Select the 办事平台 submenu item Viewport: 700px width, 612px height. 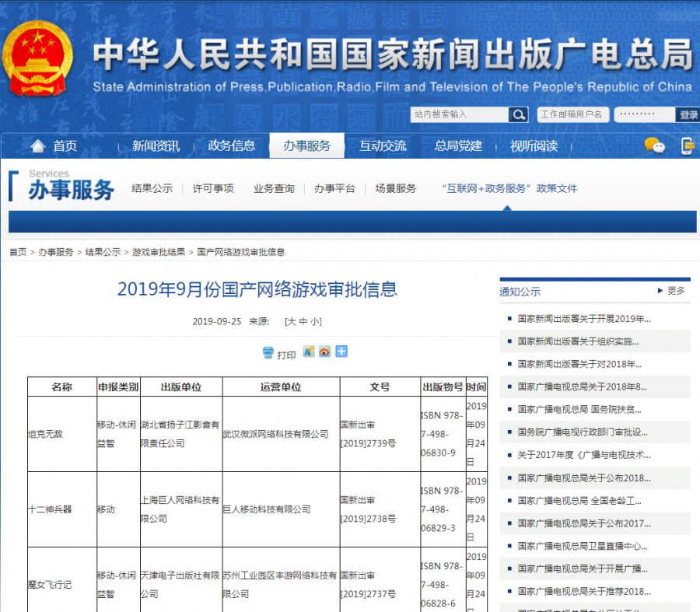click(x=334, y=188)
